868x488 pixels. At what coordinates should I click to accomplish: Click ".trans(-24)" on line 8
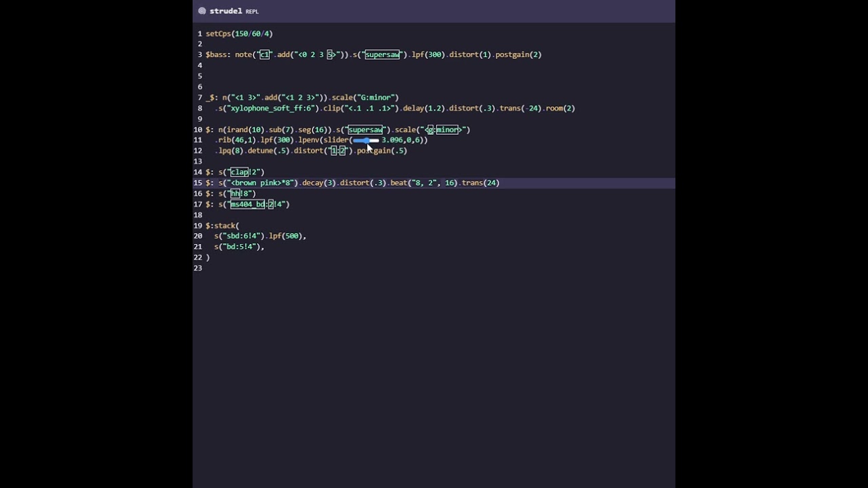(519, 108)
